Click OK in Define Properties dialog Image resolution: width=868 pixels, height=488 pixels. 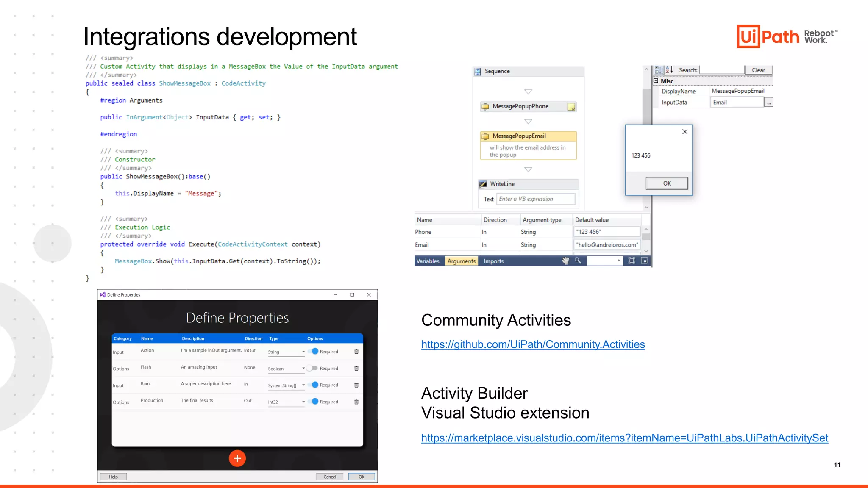click(362, 477)
